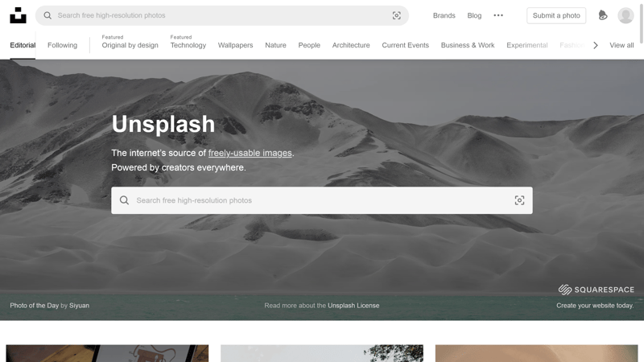This screenshot has height=362, width=644.
Task: Open visual search in hero search box
Action: 519,200
